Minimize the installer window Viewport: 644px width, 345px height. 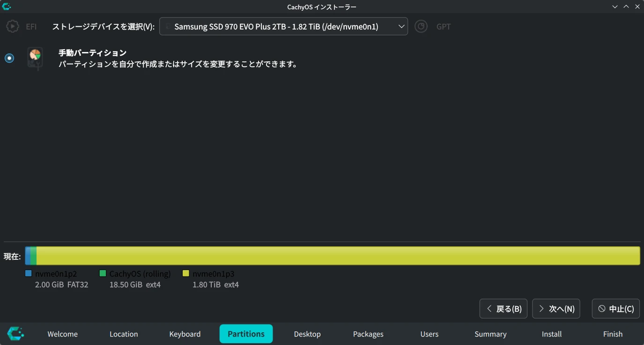point(615,7)
